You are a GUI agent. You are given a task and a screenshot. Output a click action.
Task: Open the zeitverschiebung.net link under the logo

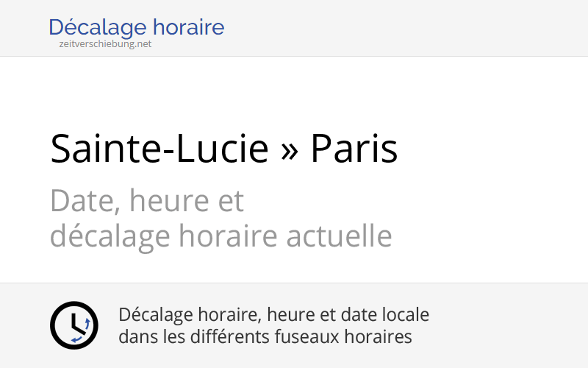click(105, 44)
